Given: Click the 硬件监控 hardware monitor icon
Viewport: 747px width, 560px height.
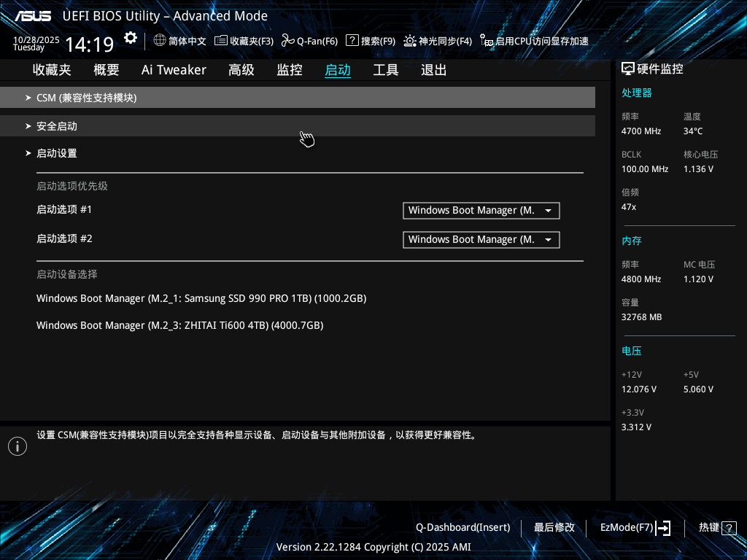Looking at the screenshot, I should pyautogui.click(x=629, y=67).
